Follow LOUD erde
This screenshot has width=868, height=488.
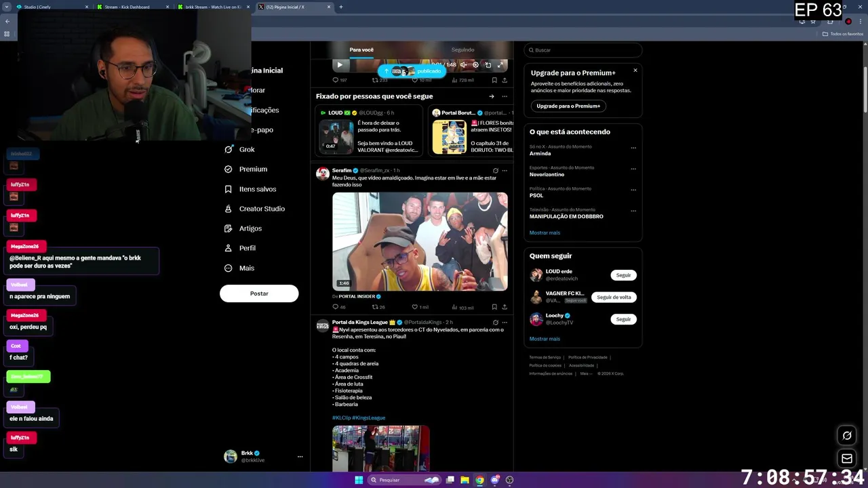click(x=623, y=275)
